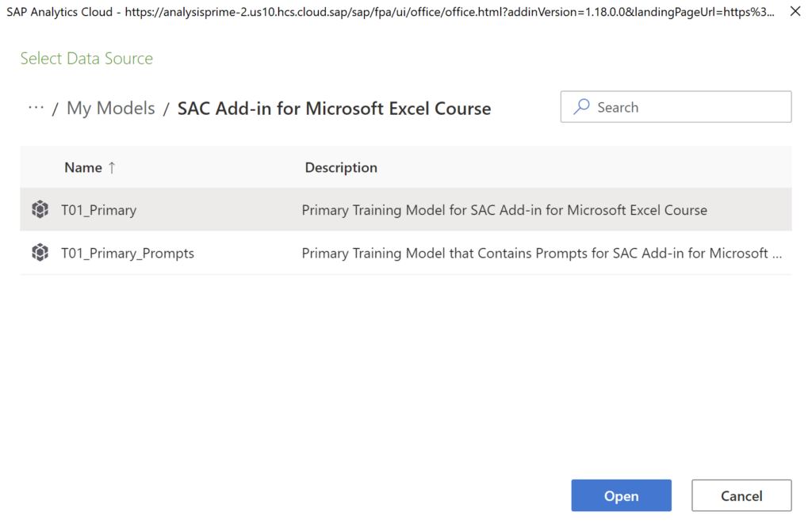Screen dimensions: 812x531
Task: Select the T01_Primary model name
Action: [x=99, y=210]
